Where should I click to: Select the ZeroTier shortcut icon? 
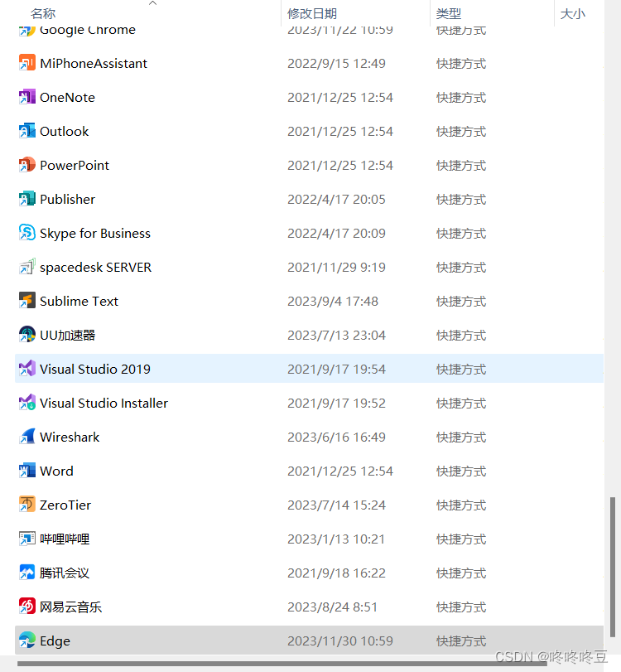[27, 505]
